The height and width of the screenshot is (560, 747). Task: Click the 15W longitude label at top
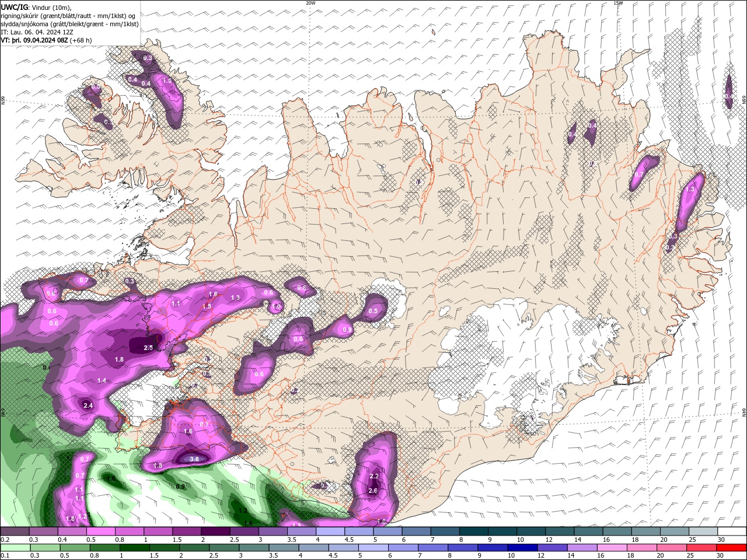click(618, 3)
